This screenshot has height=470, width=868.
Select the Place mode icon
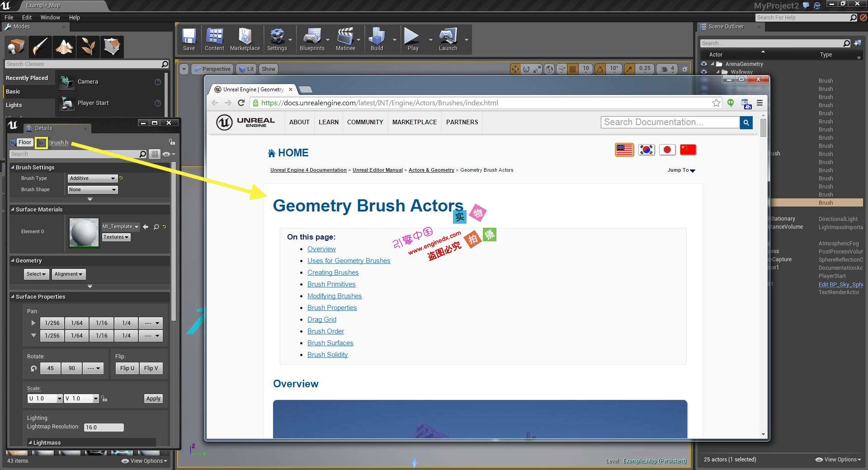tap(16, 47)
